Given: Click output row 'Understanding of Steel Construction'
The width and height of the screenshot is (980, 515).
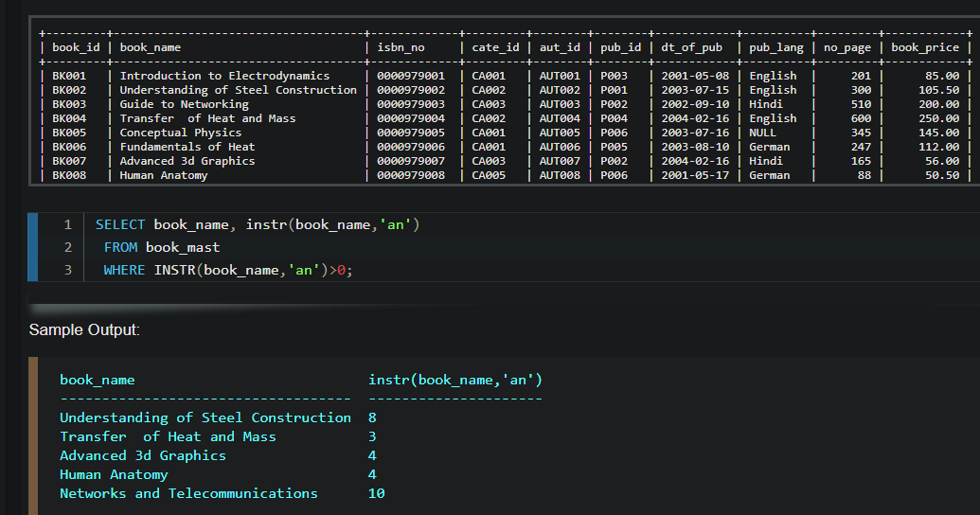Looking at the screenshot, I should [205, 417].
